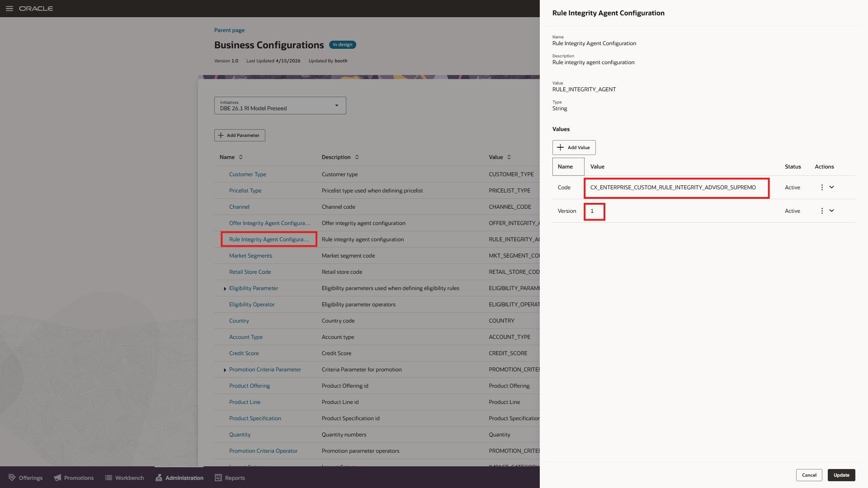Click the In design status badge
Viewport: 868px width, 488px height.
(x=343, y=45)
